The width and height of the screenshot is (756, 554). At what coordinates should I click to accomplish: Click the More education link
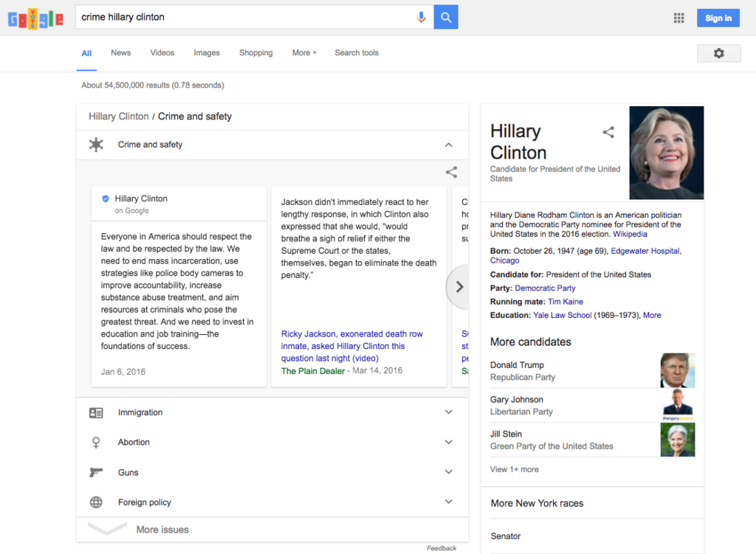click(x=652, y=315)
